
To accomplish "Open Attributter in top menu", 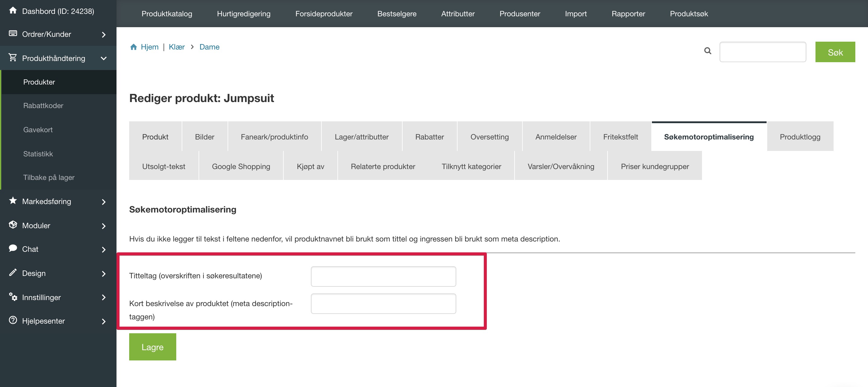I will click(x=458, y=14).
